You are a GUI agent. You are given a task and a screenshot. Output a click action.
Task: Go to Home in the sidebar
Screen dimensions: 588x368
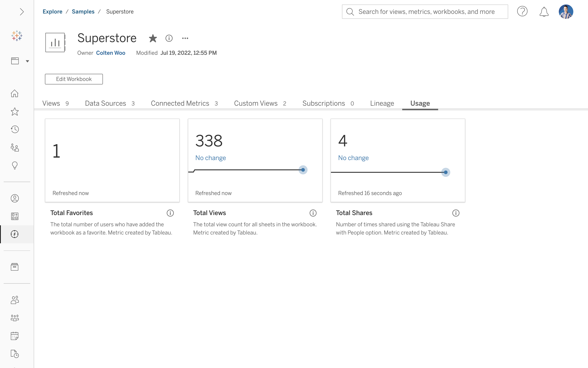[x=14, y=93]
